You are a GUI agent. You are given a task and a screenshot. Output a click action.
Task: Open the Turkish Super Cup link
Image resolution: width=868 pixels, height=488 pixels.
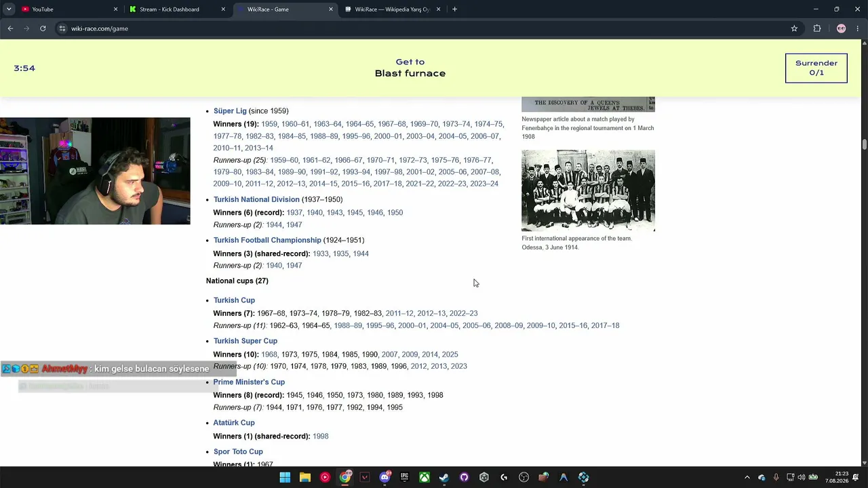[x=245, y=341]
